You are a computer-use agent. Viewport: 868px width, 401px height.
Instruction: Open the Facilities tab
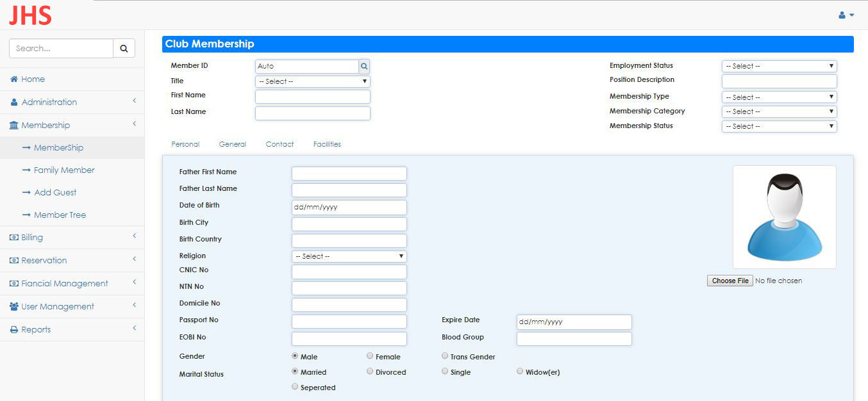[327, 144]
